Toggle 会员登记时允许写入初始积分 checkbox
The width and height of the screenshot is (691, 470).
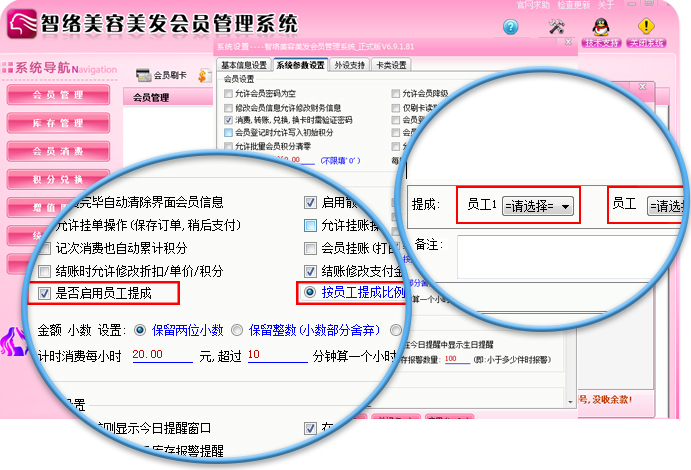tap(228, 133)
